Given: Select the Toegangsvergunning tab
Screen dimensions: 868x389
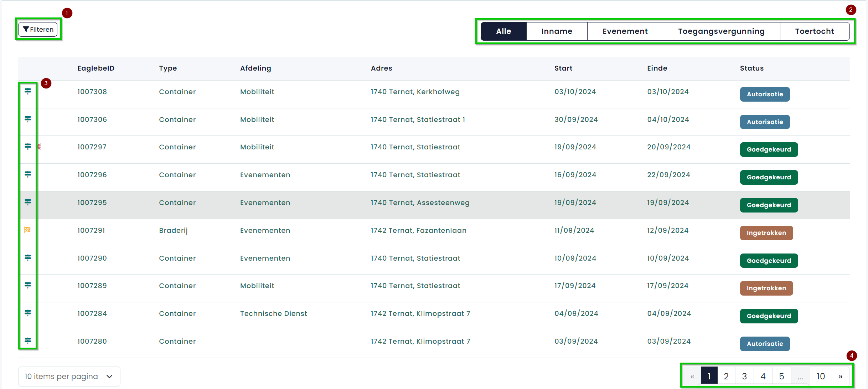Looking at the screenshot, I should [x=721, y=31].
